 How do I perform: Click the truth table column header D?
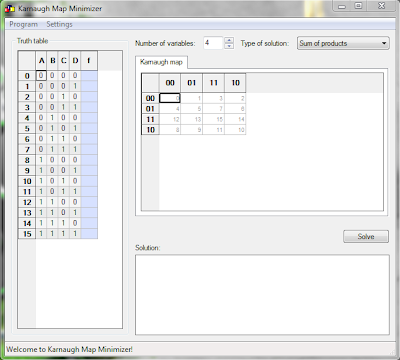click(75, 61)
